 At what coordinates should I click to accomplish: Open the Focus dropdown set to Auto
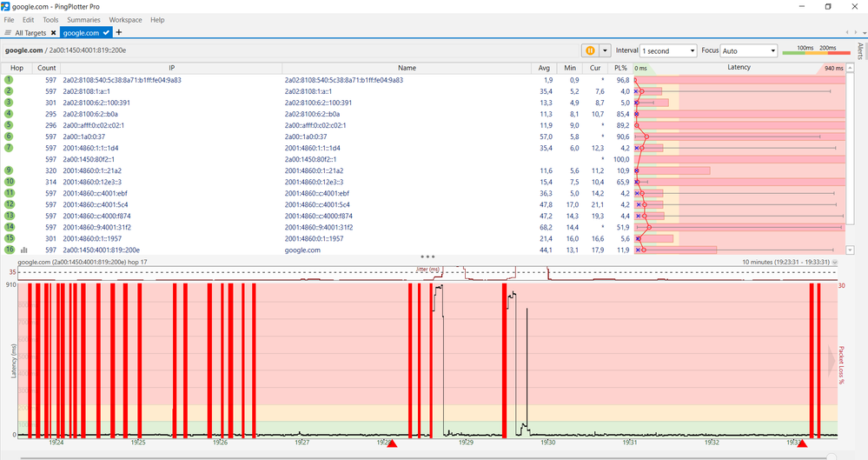[748, 51]
